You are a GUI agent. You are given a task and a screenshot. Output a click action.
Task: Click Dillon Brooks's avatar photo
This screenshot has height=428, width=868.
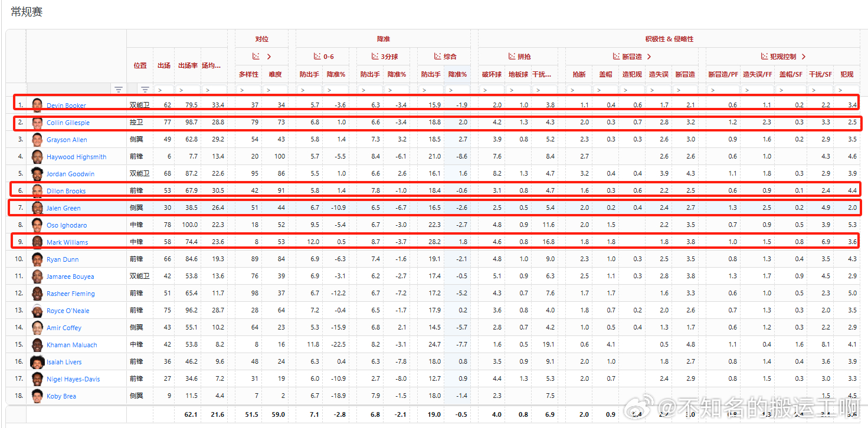pos(38,191)
